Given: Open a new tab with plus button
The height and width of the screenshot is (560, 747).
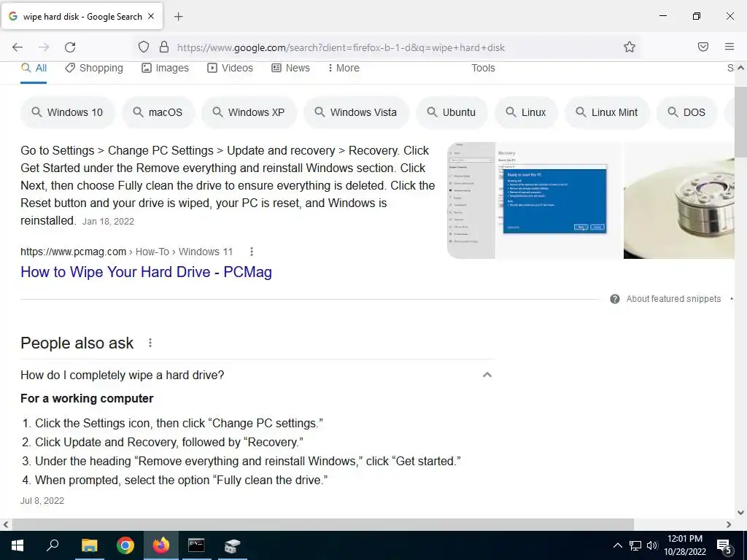Looking at the screenshot, I should pyautogui.click(x=178, y=17).
